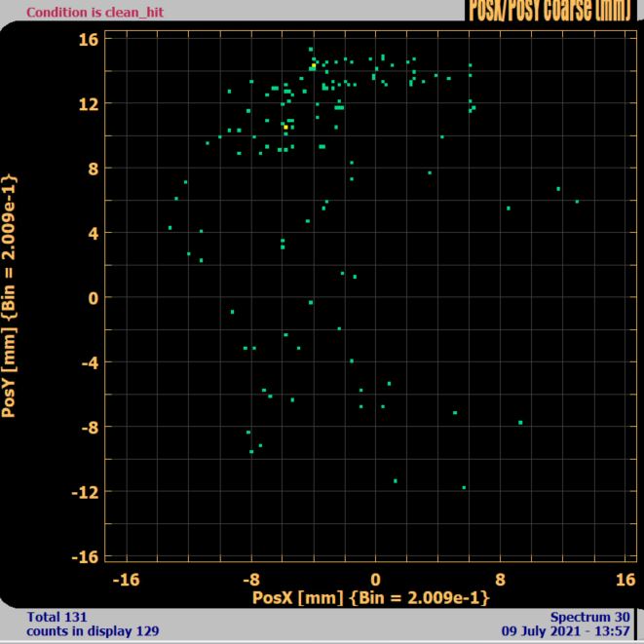Click the lowest data point near Y=-12
This screenshot has width=644, height=644.
(x=464, y=487)
